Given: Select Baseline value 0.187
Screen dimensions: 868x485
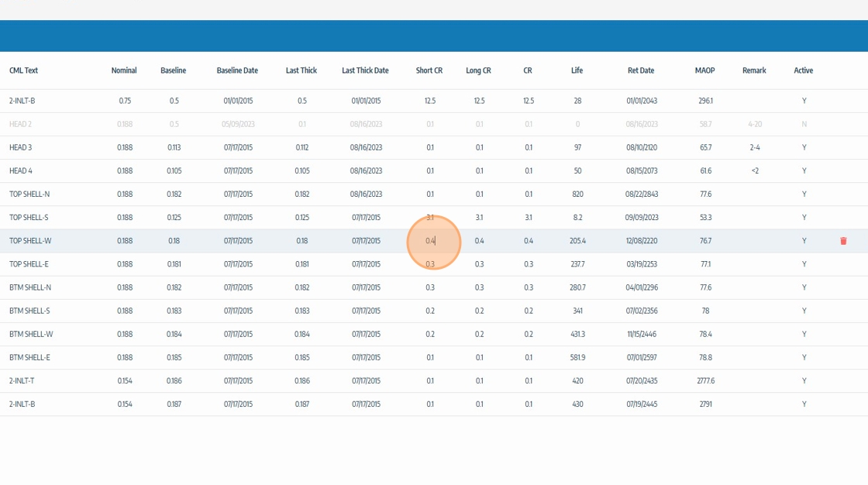Looking at the screenshot, I should pos(174,404).
